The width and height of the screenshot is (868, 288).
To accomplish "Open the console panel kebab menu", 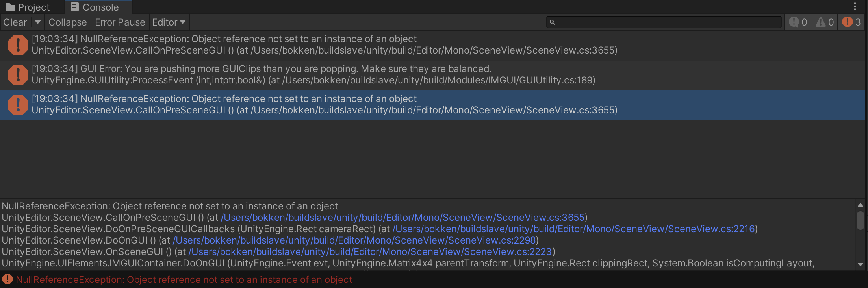I will (855, 7).
